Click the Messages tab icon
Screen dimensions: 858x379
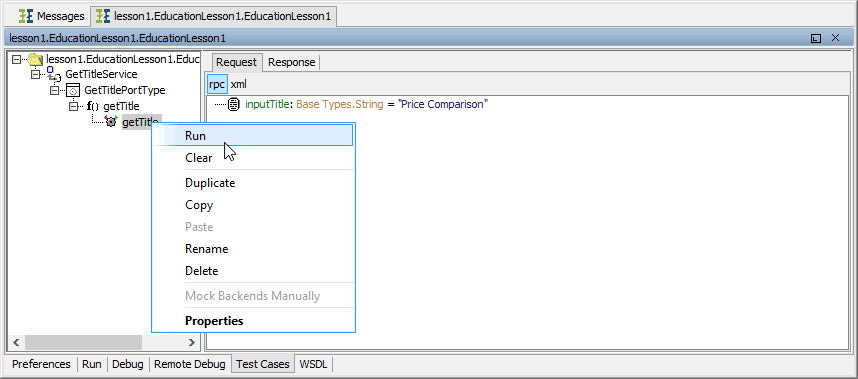[x=26, y=16]
